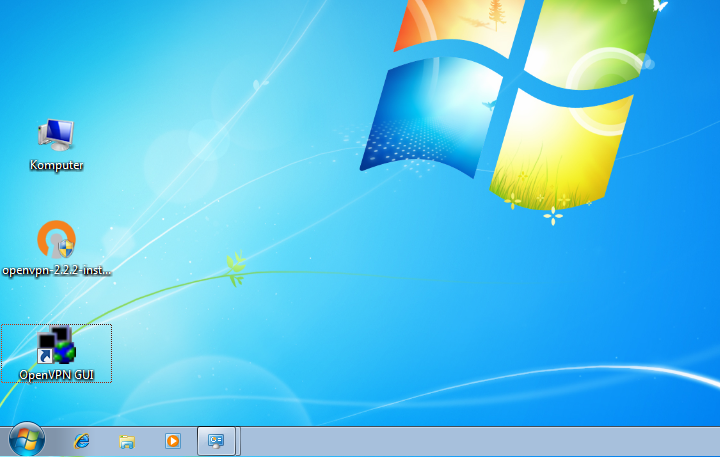The height and width of the screenshot is (457, 720).
Task: Select the OpenVPN GUI shortcut icon
Action: pos(56,344)
